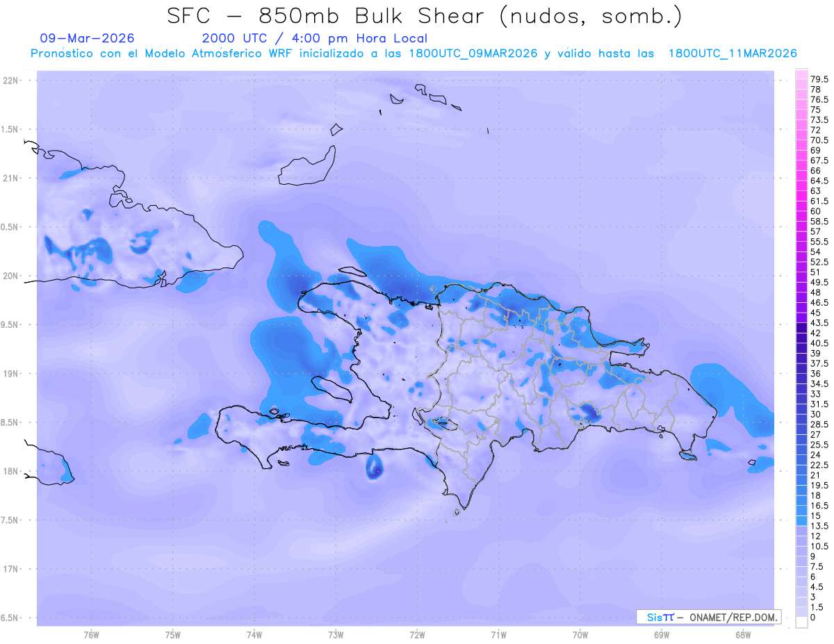The width and height of the screenshot is (834, 644).
Task: Click legend value '30' on the color scale
Action: (x=816, y=414)
